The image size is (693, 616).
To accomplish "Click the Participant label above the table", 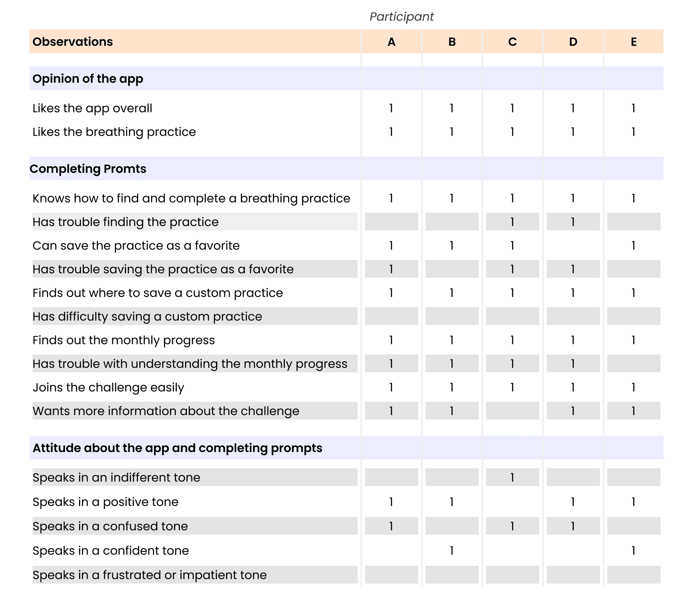I will (402, 17).
